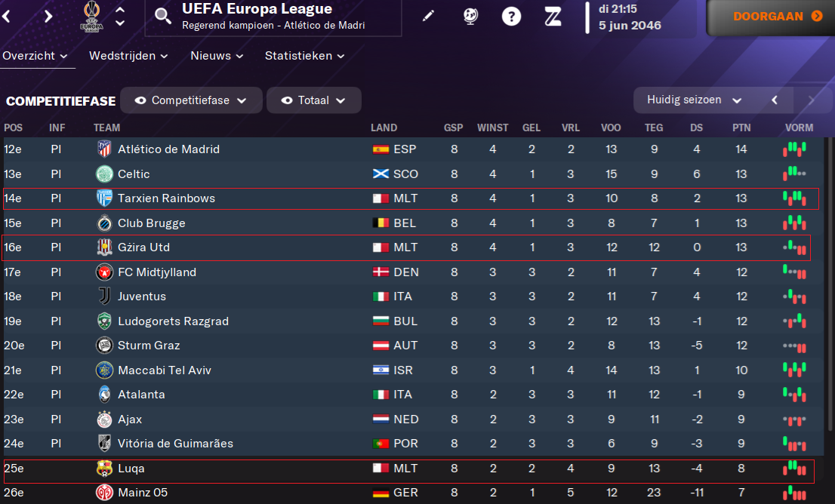Expand the Statistieken menu
The height and width of the screenshot is (504, 835).
pyautogui.click(x=304, y=56)
